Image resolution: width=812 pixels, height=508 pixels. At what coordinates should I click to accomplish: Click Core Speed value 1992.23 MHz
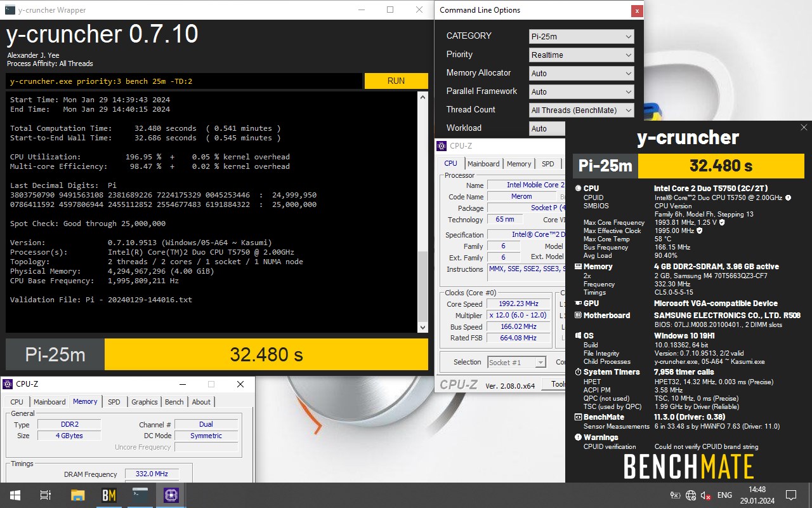click(x=518, y=304)
